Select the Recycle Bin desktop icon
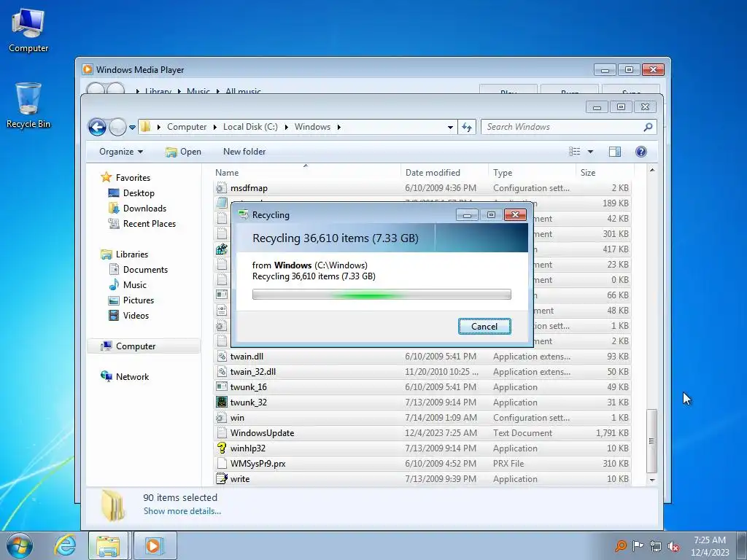Image resolution: width=747 pixels, height=560 pixels. tap(28, 105)
